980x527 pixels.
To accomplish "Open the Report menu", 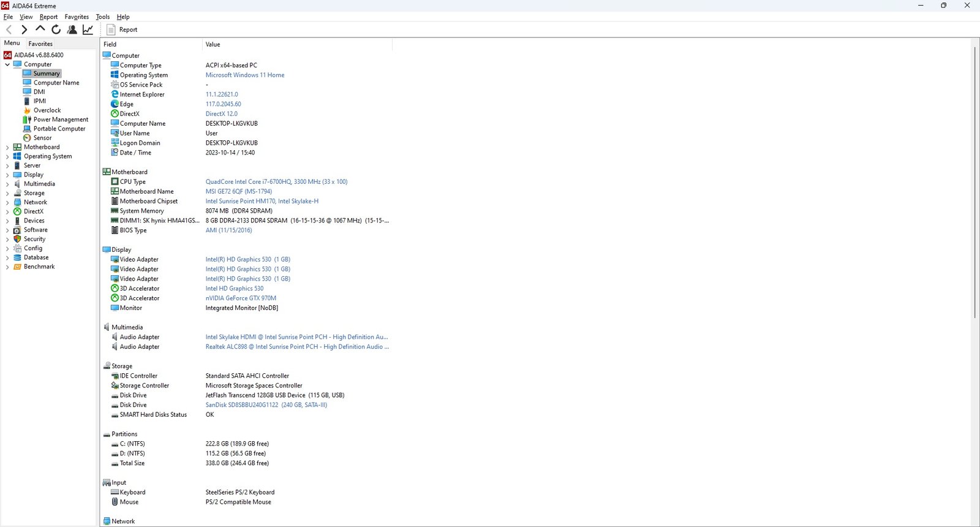I will pos(48,17).
